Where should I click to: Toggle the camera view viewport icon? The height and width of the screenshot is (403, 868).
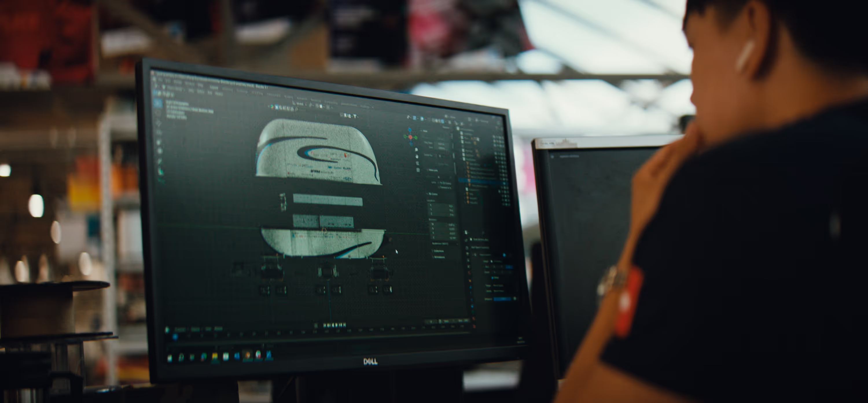tap(418, 163)
